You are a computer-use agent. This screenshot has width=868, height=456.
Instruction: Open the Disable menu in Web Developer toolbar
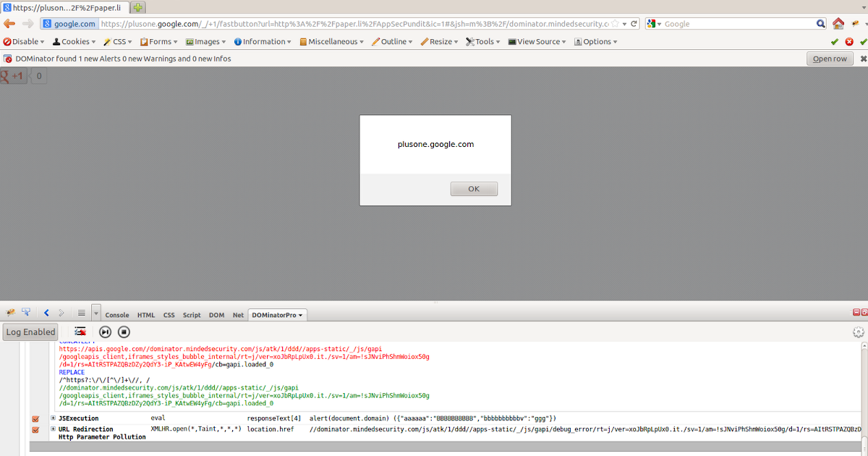click(24, 42)
